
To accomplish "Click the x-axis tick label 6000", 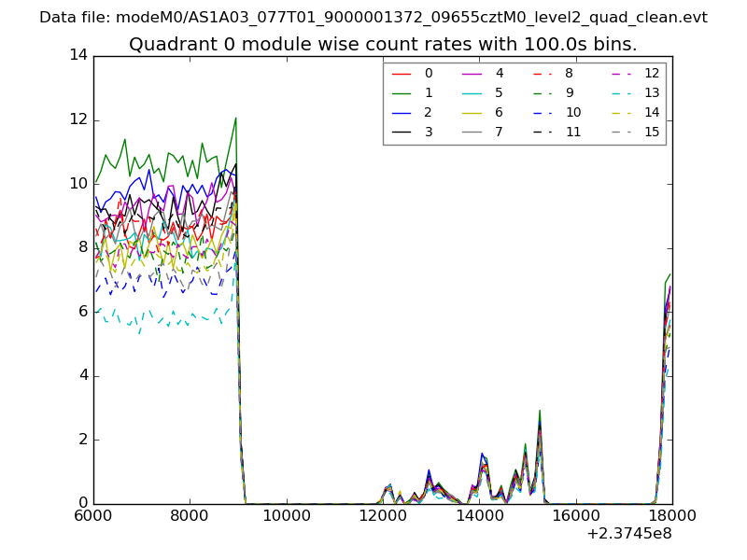I will (93, 516).
